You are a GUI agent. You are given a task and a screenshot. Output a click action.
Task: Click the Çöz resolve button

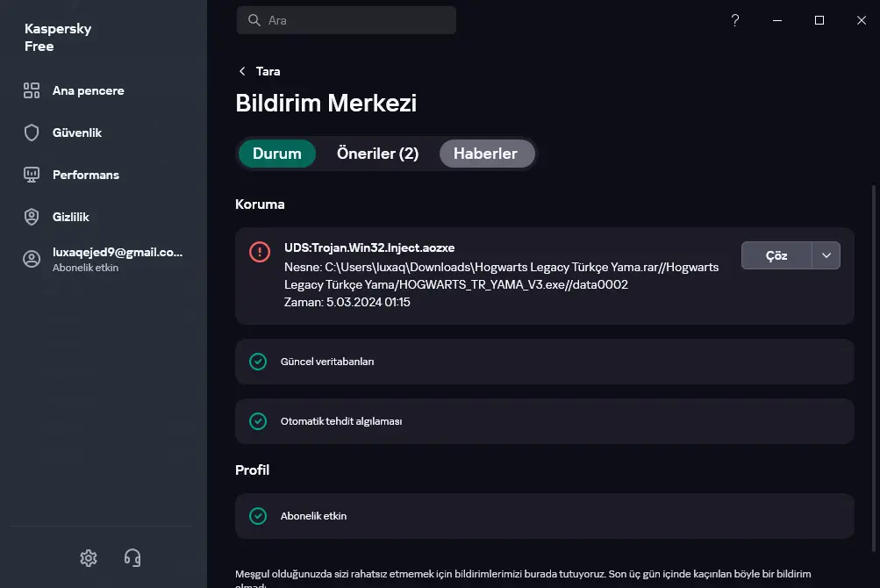tap(776, 255)
